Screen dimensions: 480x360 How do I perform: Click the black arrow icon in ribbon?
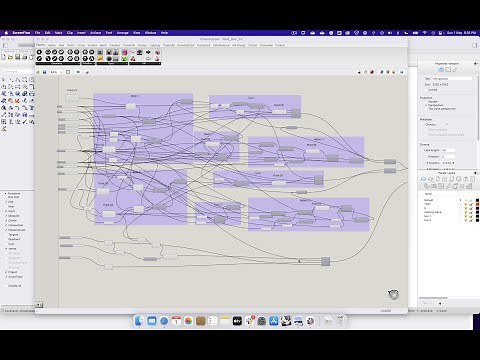(x=148, y=52)
